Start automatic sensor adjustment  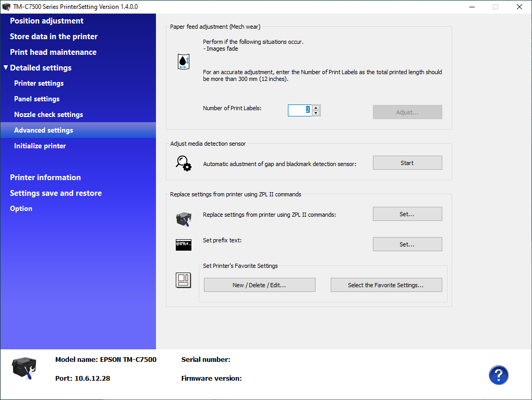click(407, 163)
